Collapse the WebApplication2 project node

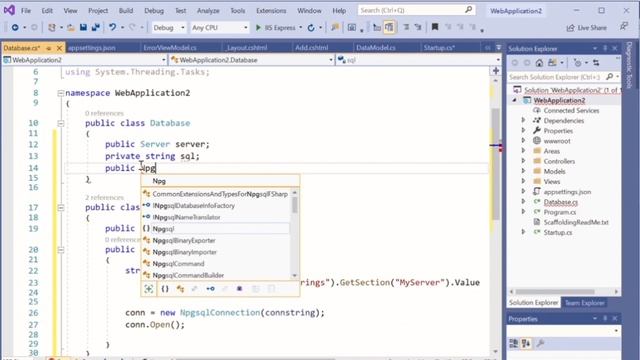pos(514,100)
